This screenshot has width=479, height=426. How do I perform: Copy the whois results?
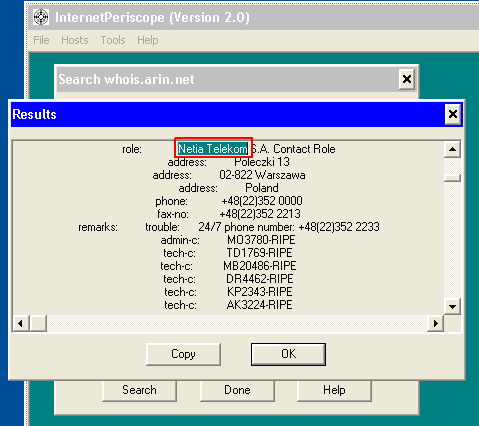[183, 354]
